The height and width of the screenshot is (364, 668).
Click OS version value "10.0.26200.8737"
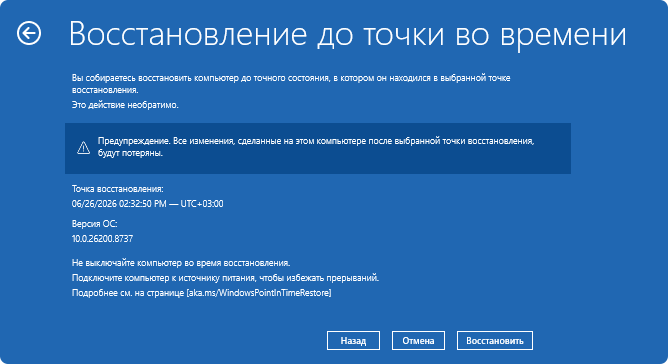tap(102, 239)
